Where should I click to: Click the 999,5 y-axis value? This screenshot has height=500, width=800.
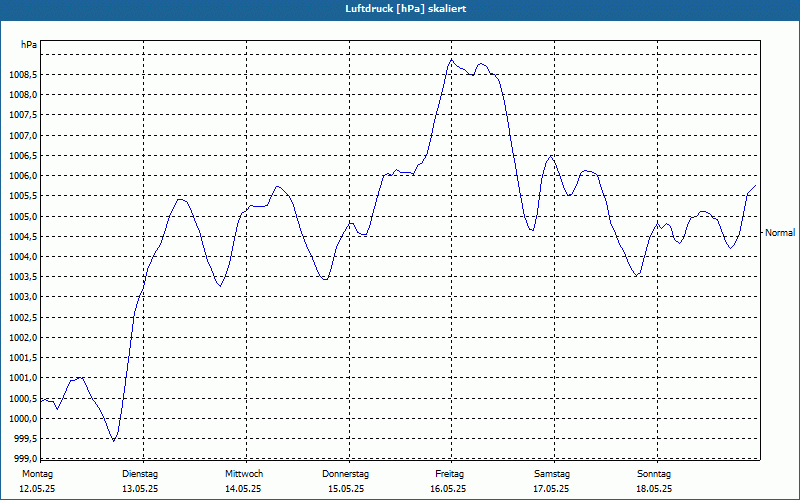coord(25,439)
